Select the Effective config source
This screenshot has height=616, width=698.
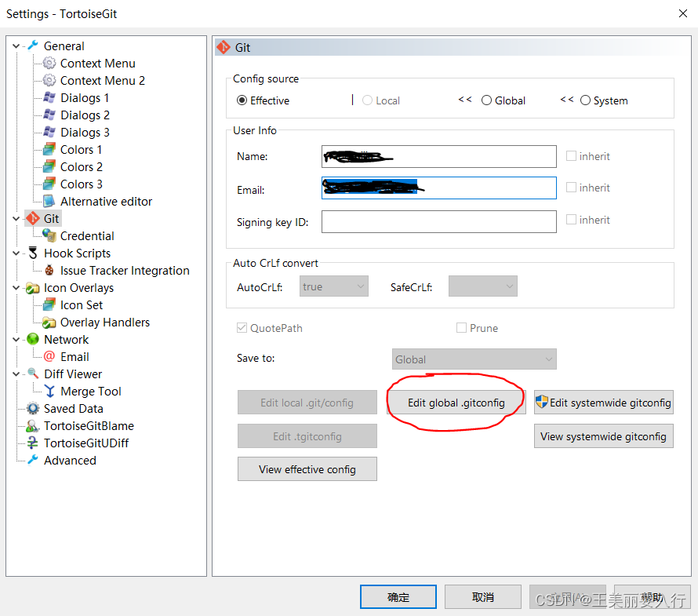click(x=242, y=100)
